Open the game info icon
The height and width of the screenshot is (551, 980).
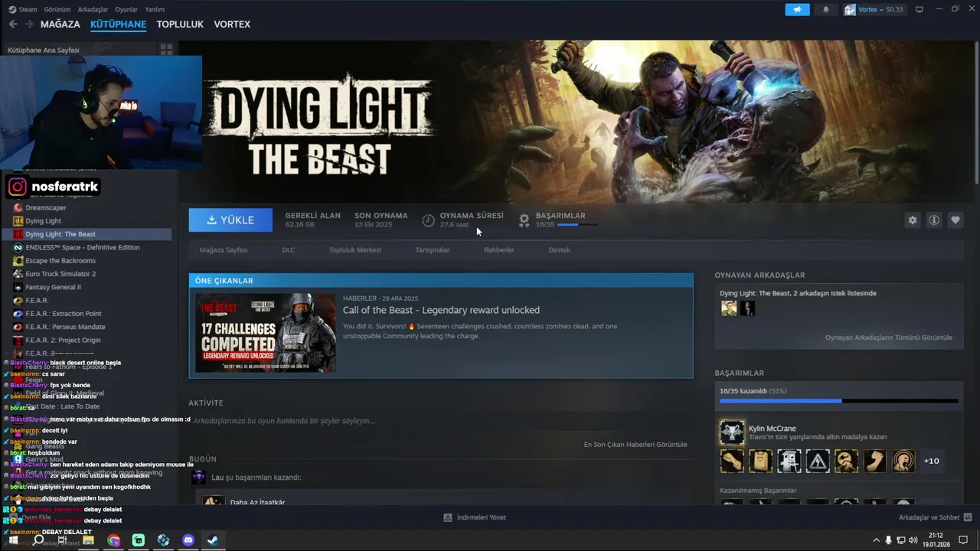934,220
